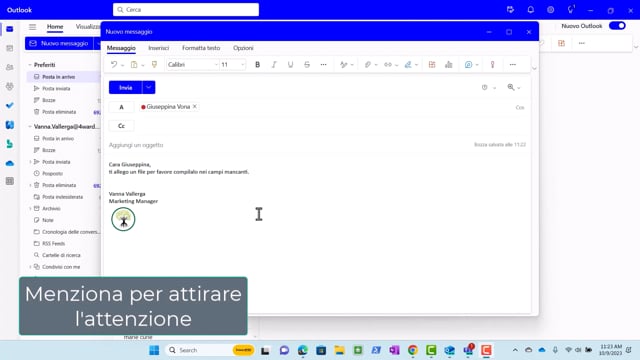Open the Posposto folder
640x360 pixels.
point(53,173)
